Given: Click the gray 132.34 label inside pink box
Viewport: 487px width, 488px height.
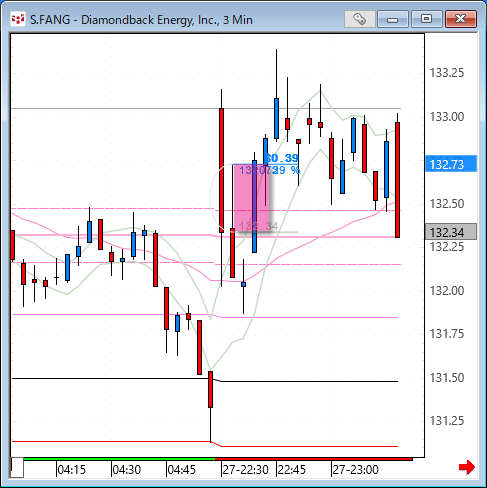Looking at the screenshot, I should tap(259, 226).
